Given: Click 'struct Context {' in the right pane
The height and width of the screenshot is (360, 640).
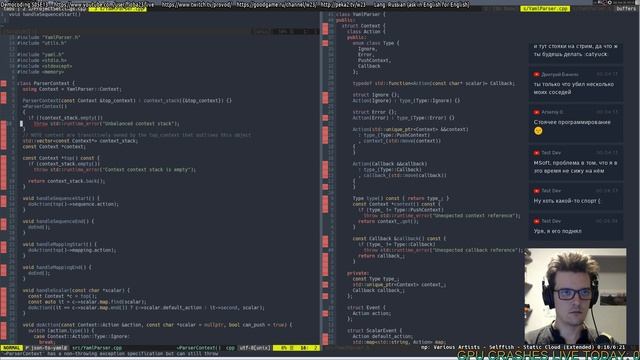Looking at the screenshot, I should [363, 26].
